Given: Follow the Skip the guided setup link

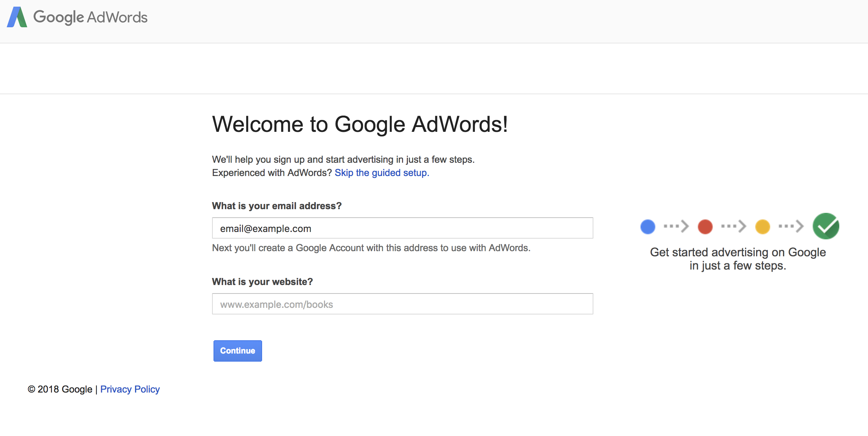Looking at the screenshot, I should coord(382,173).
